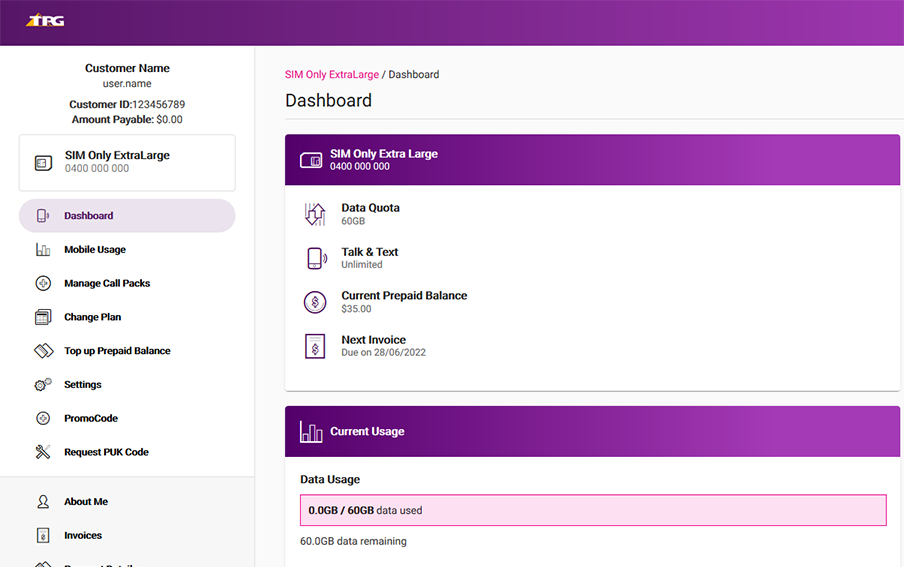The width and height of the screenshot is (904, 567).
Task: Open the Invoices menu item
Action: (83, 536)
